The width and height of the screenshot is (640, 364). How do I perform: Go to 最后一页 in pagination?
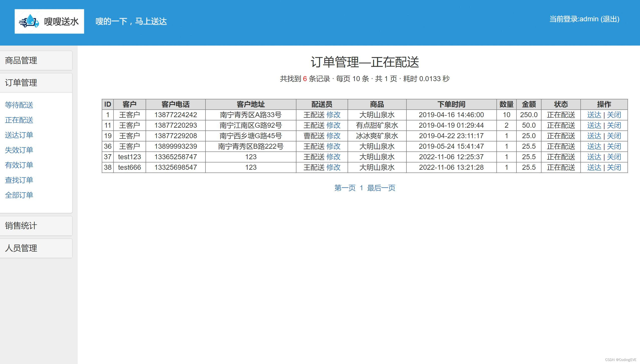click(x=381, y=188)
